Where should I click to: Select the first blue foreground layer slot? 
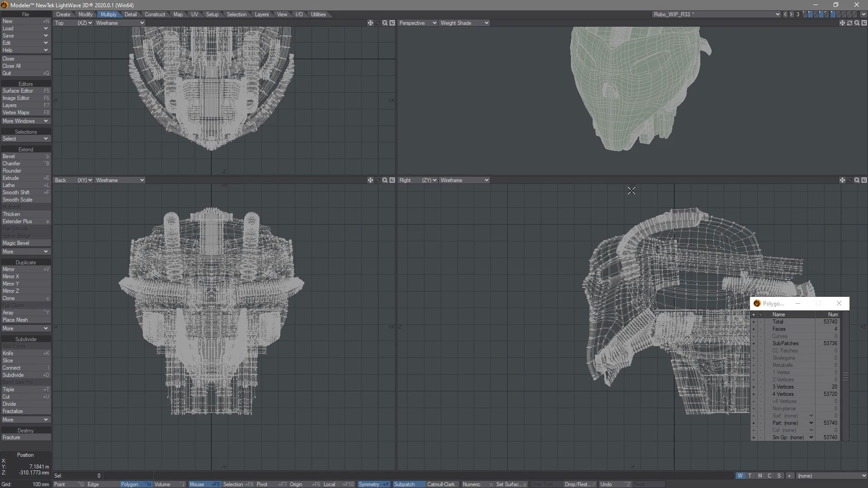coord(810,14)
